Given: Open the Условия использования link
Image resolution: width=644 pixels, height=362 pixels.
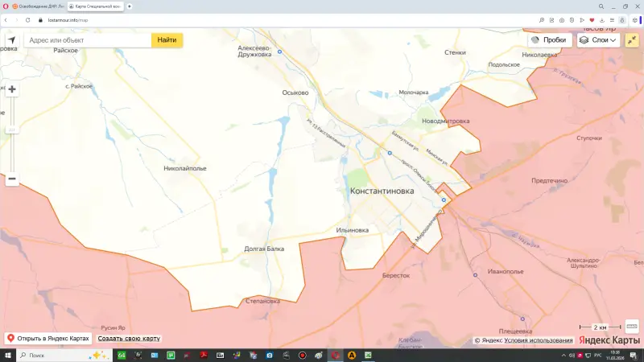Looking at the screenshot, I should (x=539, y=340).
